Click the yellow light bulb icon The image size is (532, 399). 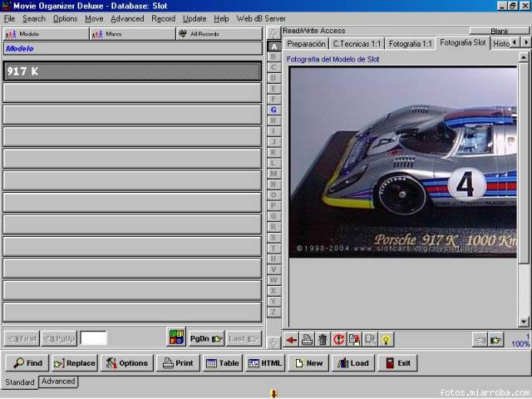pos(386,339)
